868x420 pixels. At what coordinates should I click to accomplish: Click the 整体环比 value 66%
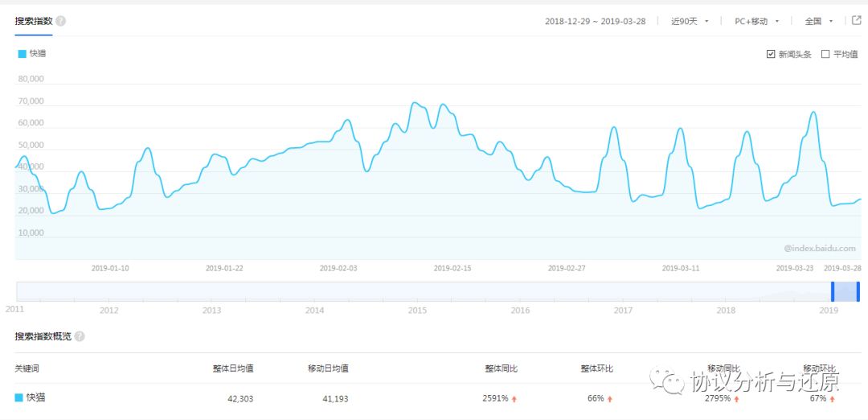596,397
